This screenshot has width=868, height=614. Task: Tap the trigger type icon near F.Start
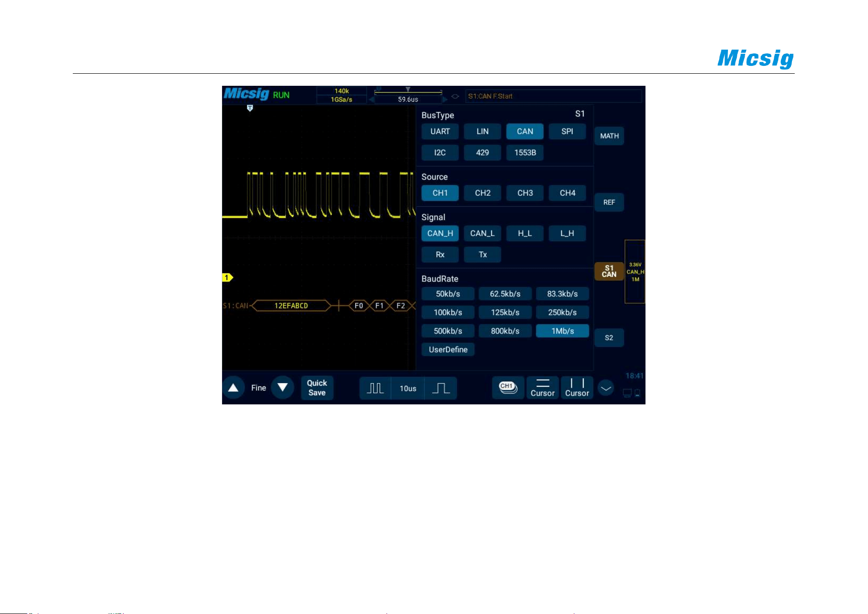pyautogui.click(x=455, y=96)
